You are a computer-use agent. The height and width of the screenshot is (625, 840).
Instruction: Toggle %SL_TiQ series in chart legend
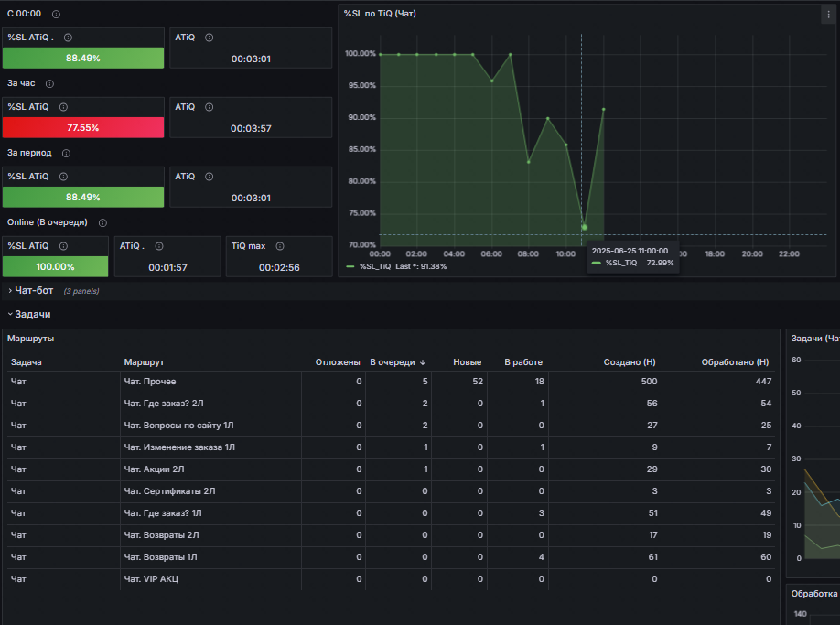[x=375, y=266]
